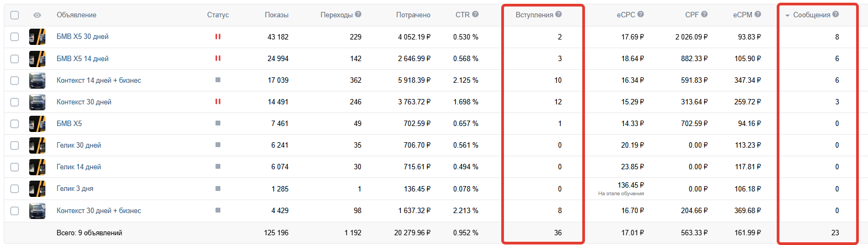Screen dimensions: 868x245
Task: Click the help icon next to eCPC
Action: click(641, 15)
